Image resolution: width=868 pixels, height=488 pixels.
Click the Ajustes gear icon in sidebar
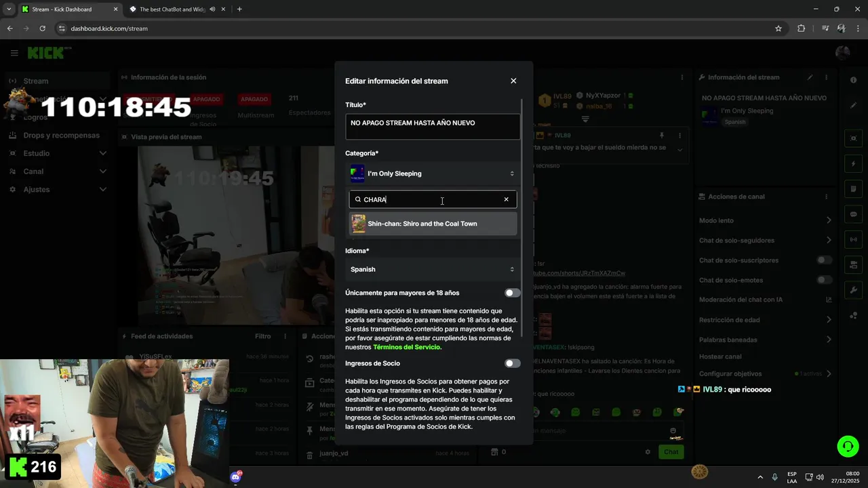click(x=13, y=189)
